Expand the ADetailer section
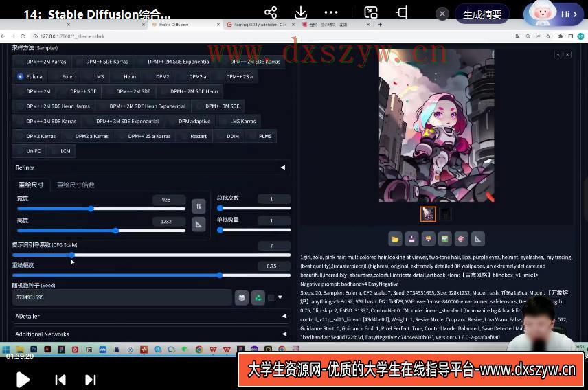Screen dimensions: 588x390 151,316
